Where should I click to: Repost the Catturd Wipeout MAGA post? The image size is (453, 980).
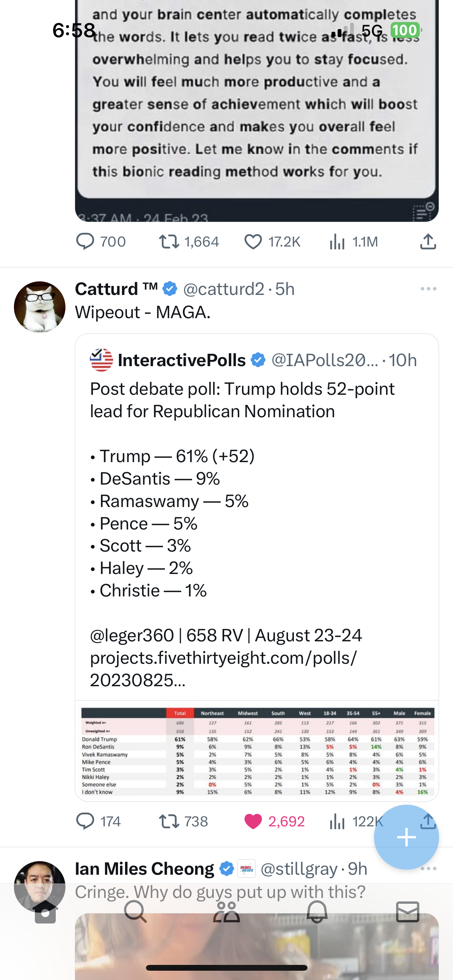click(169, 821)
